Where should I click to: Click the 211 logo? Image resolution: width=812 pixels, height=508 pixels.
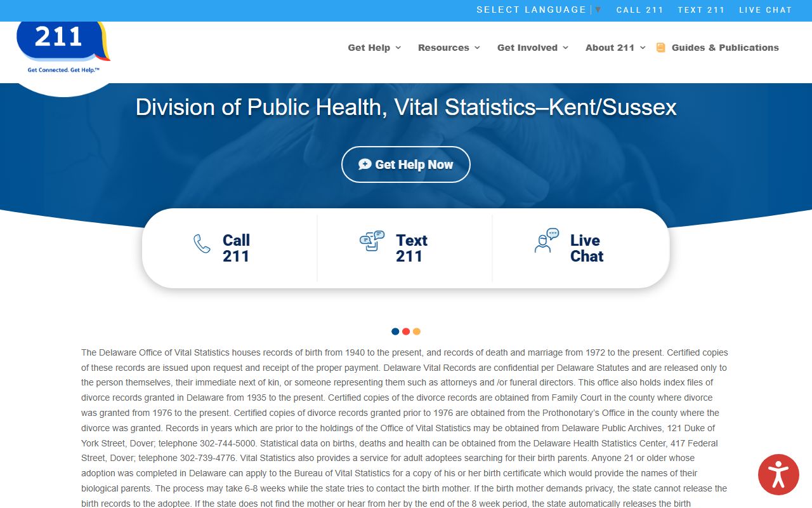click(x=63, y=48)
